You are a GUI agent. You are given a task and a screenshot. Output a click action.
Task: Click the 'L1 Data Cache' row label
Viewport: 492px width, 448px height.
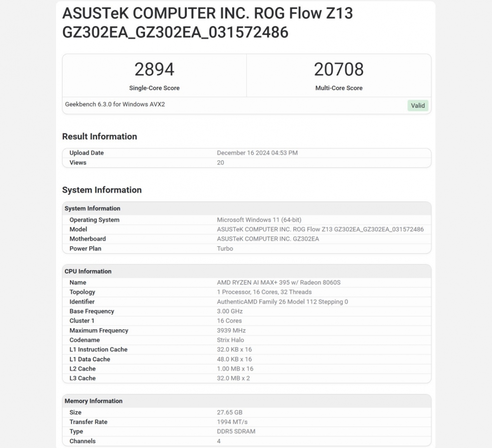point(90,359)
